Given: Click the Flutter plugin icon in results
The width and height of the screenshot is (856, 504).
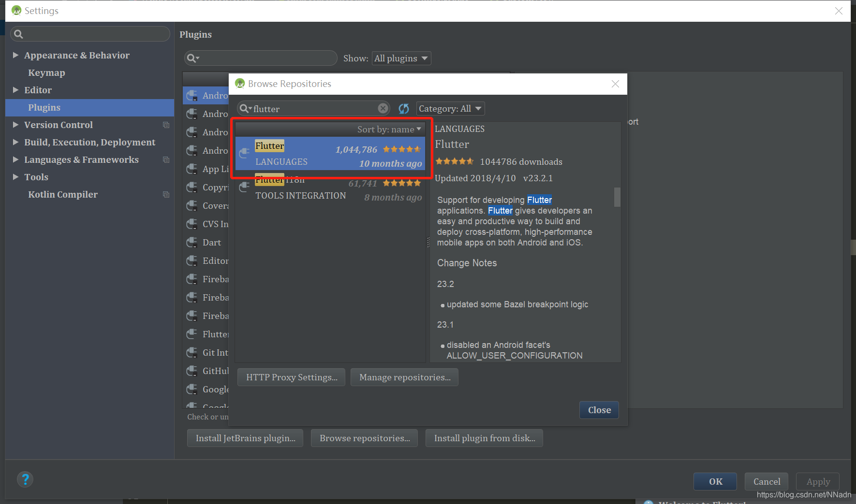Looking at the screenshot, I should coord(245,154).
